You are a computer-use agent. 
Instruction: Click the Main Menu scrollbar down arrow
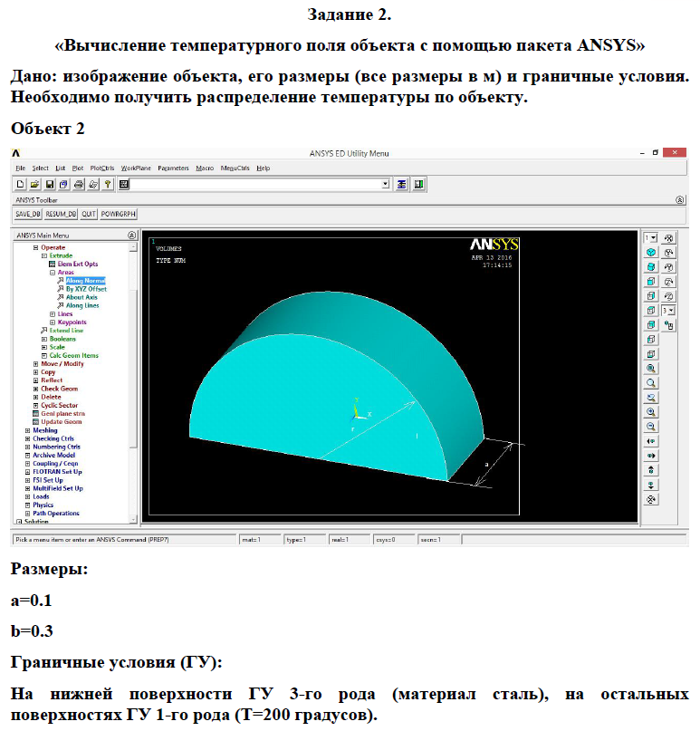coord(133,519)
